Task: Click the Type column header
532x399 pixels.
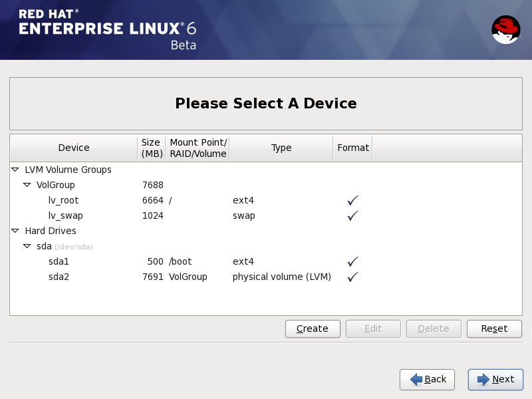Action: tap(281, 148)
